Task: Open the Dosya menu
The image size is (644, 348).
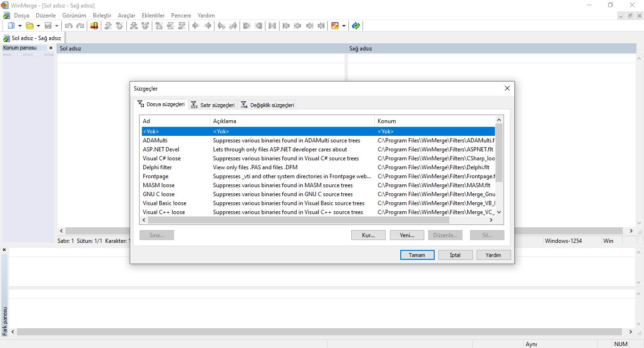Action: (x=22, y=16)
